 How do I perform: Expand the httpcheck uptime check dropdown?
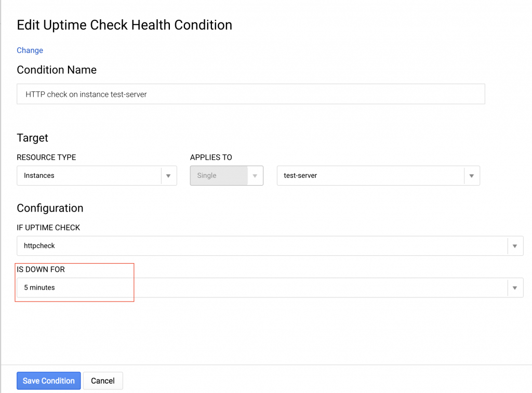click(x=270, y=246)
